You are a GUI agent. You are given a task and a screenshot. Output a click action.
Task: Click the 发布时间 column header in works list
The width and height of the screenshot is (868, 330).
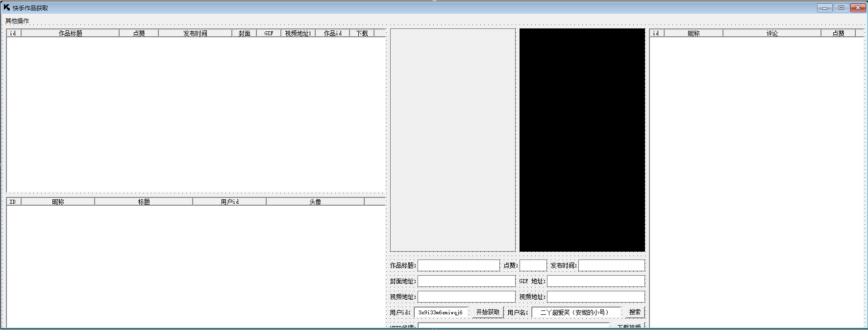(195, 33)
